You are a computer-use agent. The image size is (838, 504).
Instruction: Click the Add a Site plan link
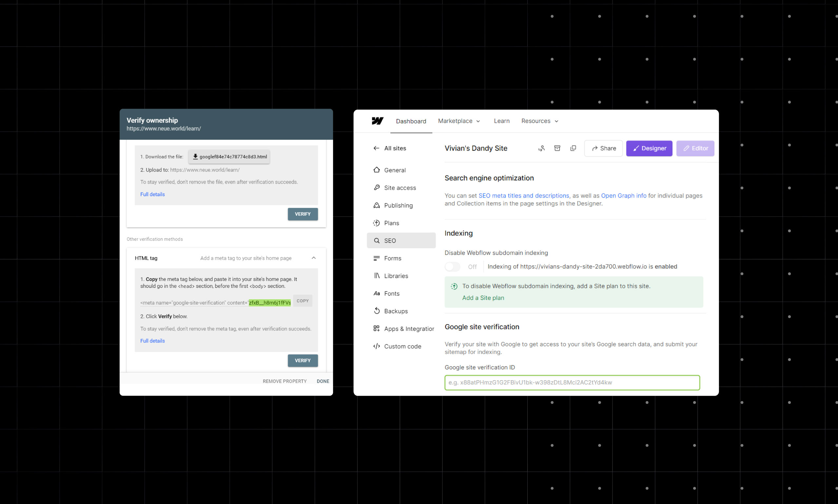point(483,298)
